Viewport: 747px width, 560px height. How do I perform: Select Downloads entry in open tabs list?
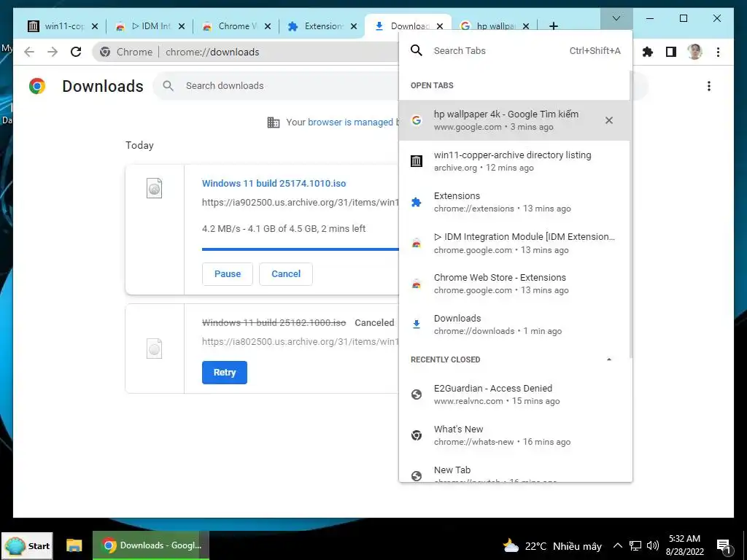coord(514,324)
